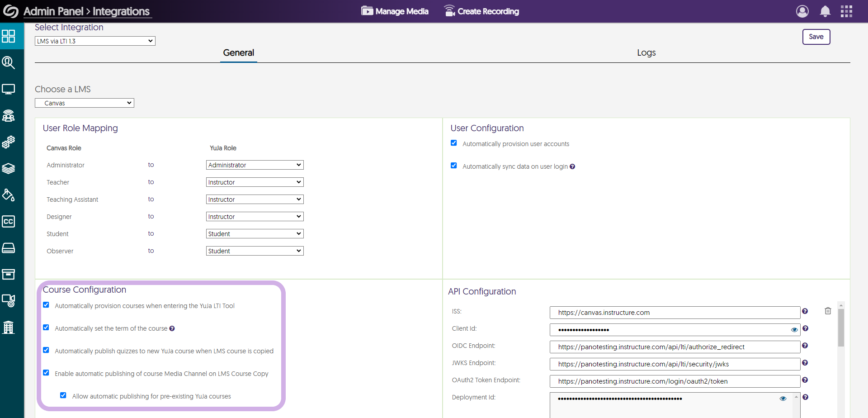Open the apps grid launcher icon
This screenshot has width=868, height=418.
846,11
